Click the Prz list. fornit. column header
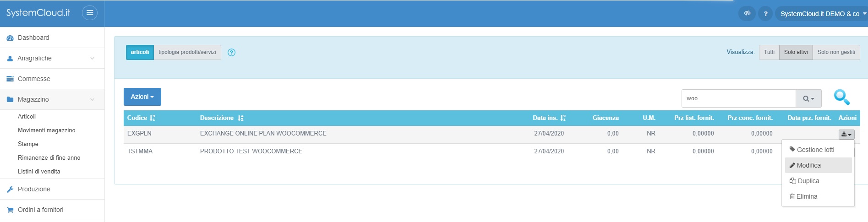868x222 pixels. click(x=694, y=118)
